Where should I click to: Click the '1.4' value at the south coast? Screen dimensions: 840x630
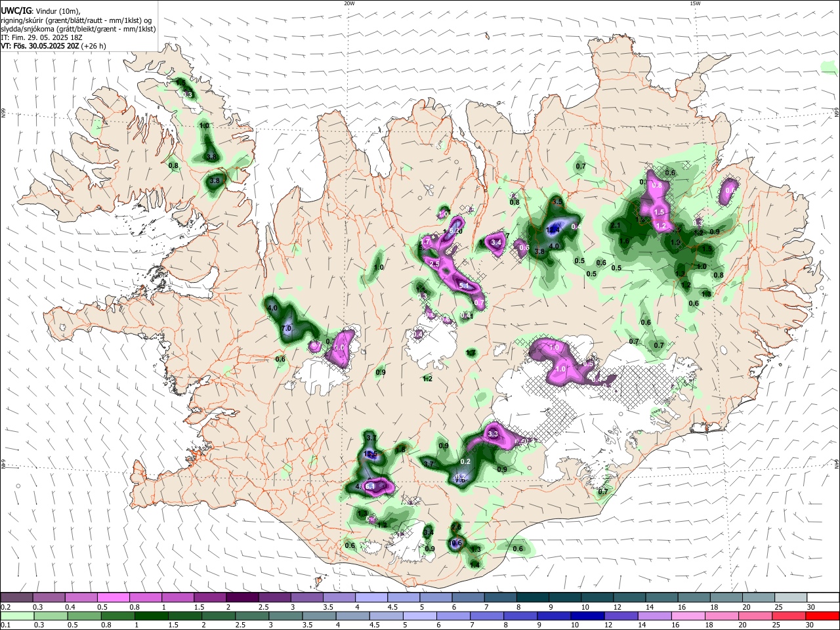[x=474, y=564]
